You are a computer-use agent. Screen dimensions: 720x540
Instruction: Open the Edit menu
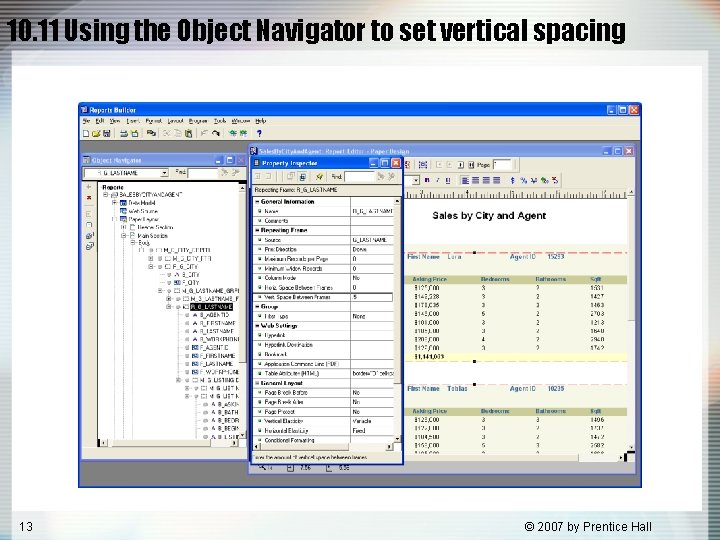(100, 121)
